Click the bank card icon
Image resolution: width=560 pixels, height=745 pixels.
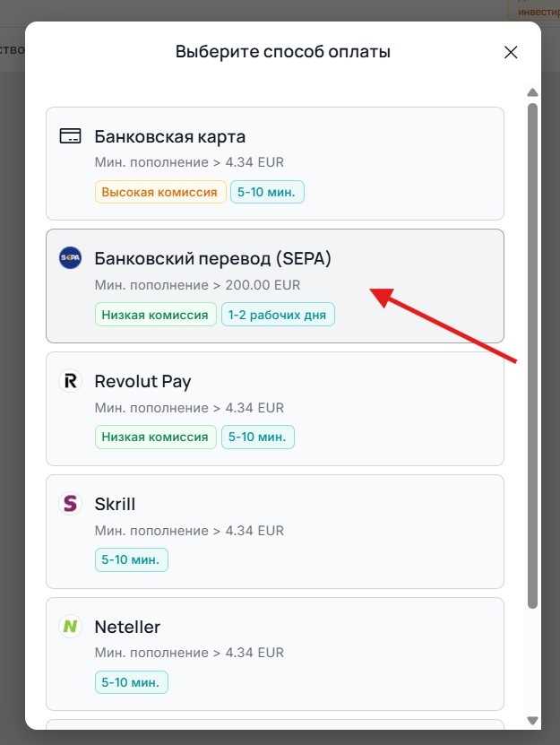point(70,136)
